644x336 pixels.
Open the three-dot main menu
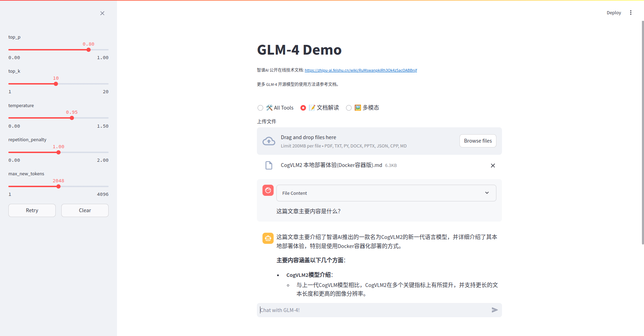pyautogui.click(x=630, y=13)
